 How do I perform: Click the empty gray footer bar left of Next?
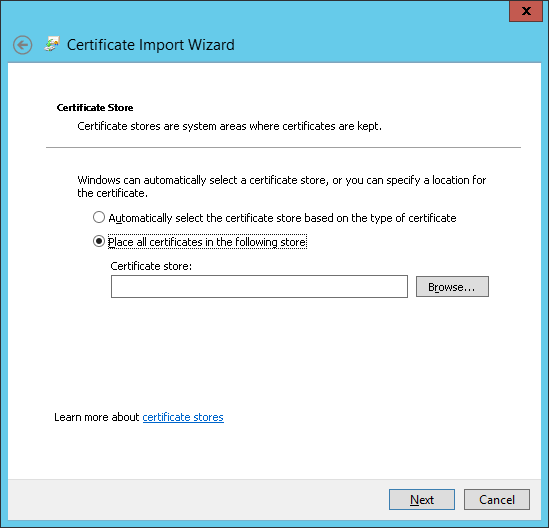tap(198, 500)
